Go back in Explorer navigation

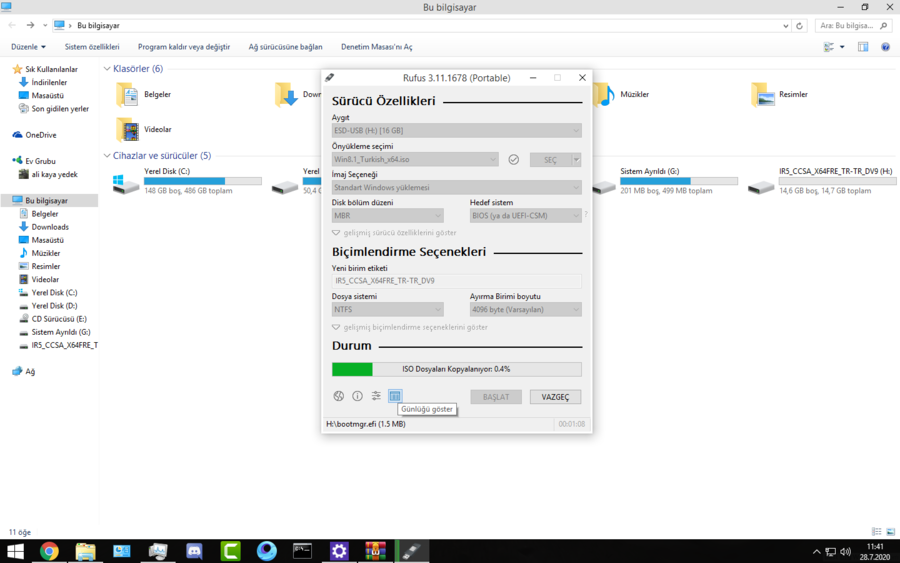tap(12, 25)
